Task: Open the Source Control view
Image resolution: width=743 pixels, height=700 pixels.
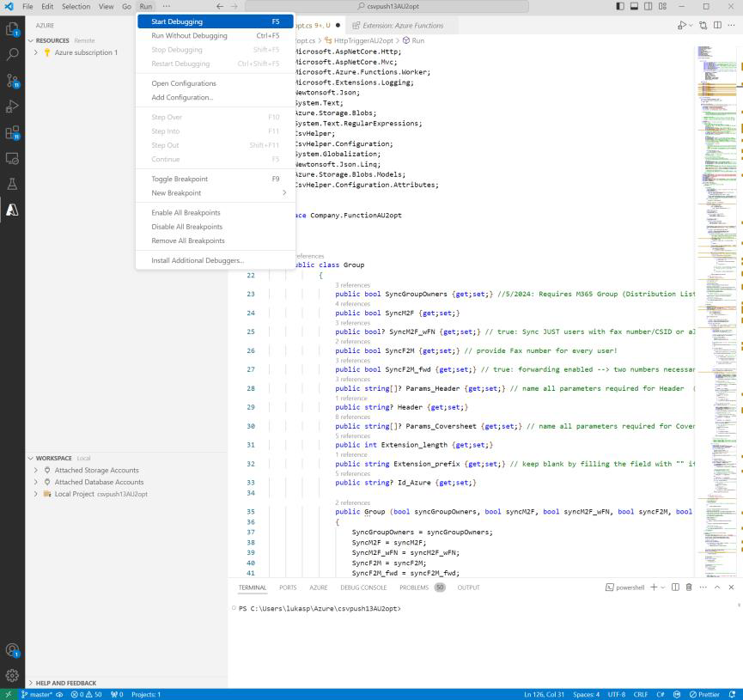Action: [x=12, y=80]
